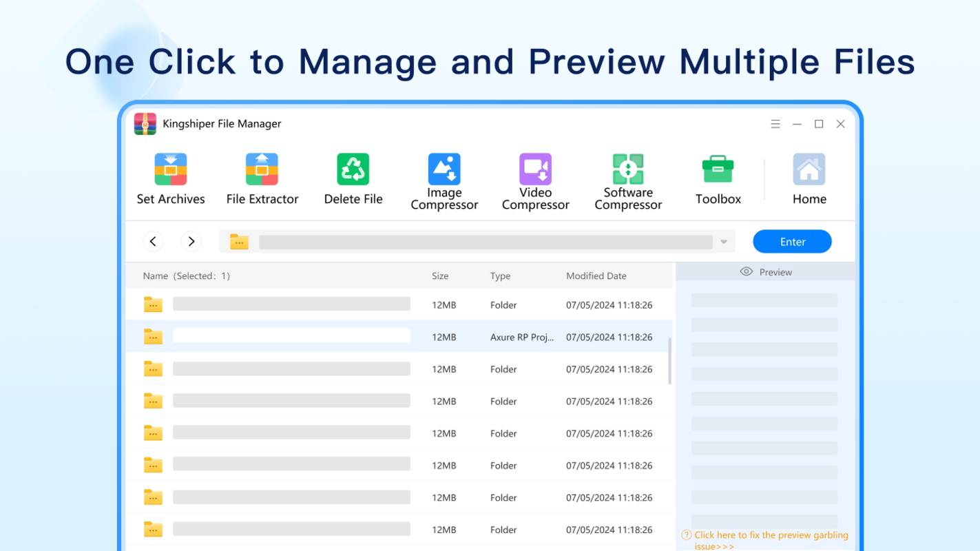This screenshot has height=551, width=980.
Task: Go to the Home screen
Action: (x=809, y=179)
